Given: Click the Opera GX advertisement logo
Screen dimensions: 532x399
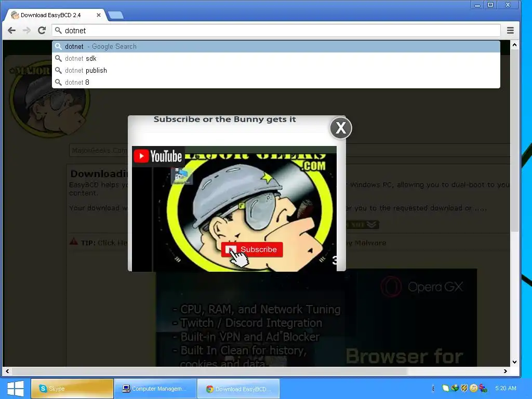Looking at the screenshot, I should pyautogui.click(x=422, y=287).
